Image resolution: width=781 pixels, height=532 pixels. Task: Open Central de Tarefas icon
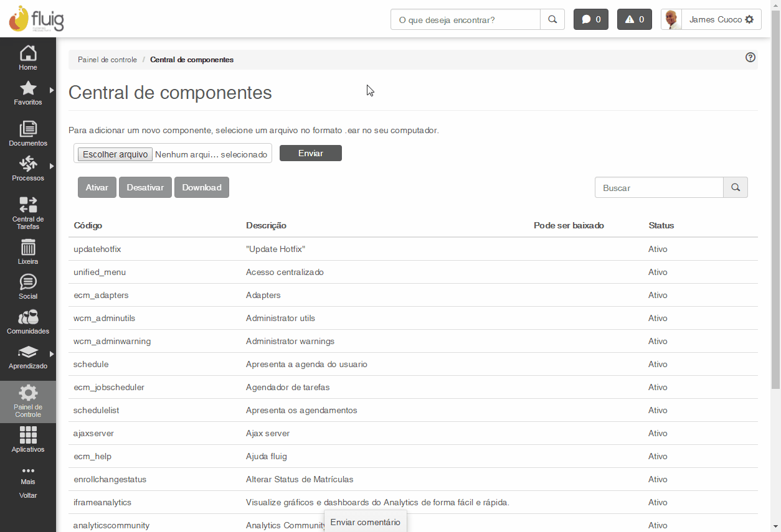[x=28, y=205]
